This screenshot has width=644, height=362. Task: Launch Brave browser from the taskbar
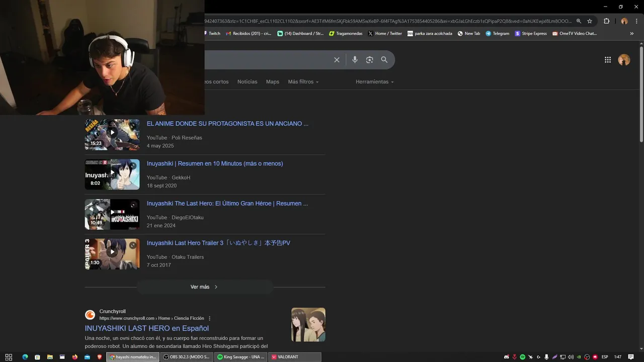(100, 357)
